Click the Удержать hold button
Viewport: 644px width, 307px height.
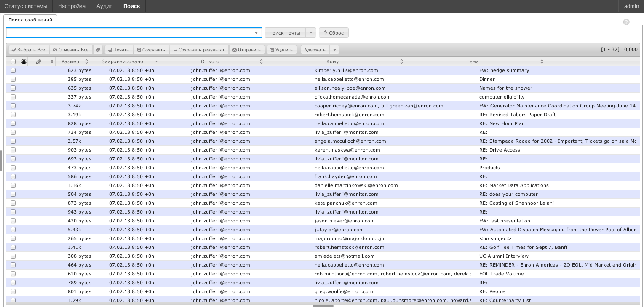pos(315,50)
